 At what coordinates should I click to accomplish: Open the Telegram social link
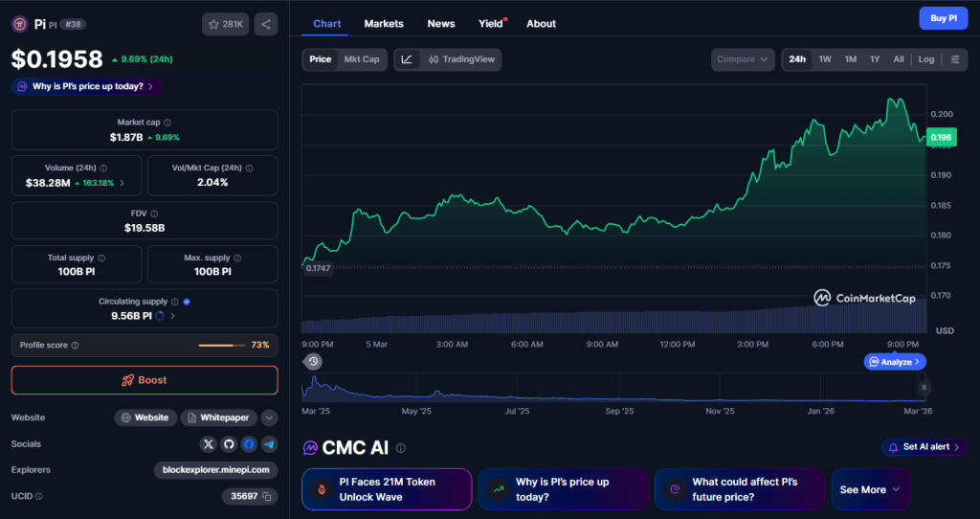(x=269, y=444)
